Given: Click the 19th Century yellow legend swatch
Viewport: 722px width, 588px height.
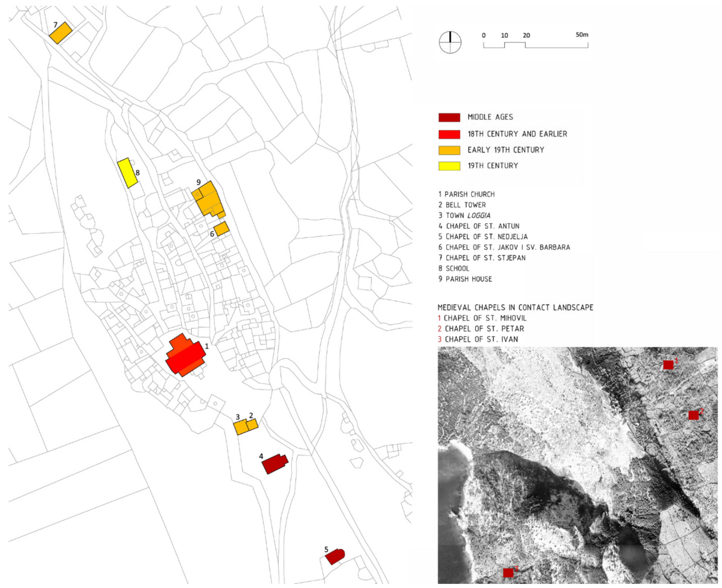Looking at the screenshot, I should click(x=449, y=166).
